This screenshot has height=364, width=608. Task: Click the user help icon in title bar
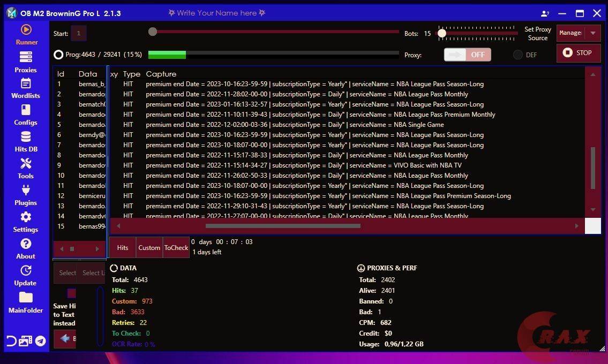click(x=545, y=13)
